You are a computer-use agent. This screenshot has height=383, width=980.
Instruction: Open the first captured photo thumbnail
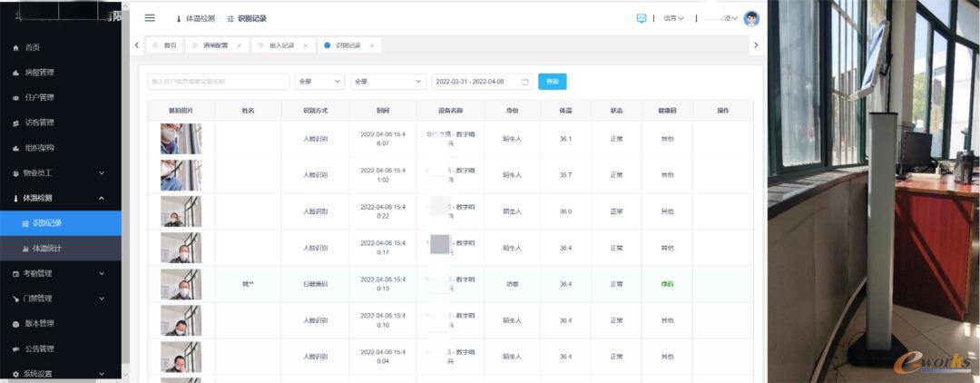tap(181, 139)
